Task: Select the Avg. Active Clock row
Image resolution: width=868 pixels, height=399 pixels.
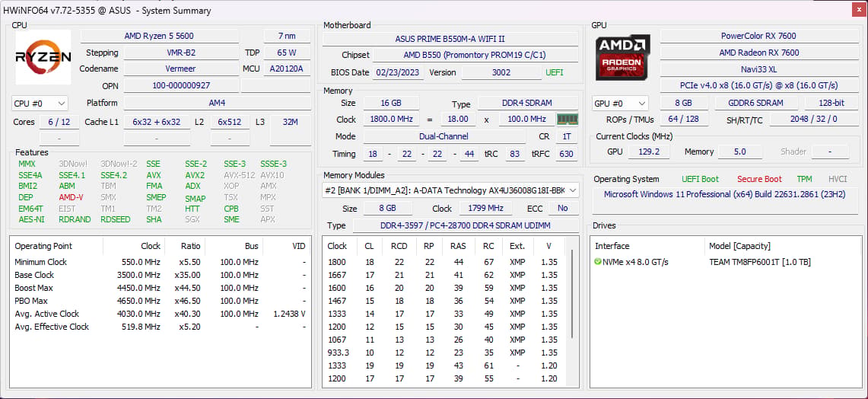Action: [161, 314]
